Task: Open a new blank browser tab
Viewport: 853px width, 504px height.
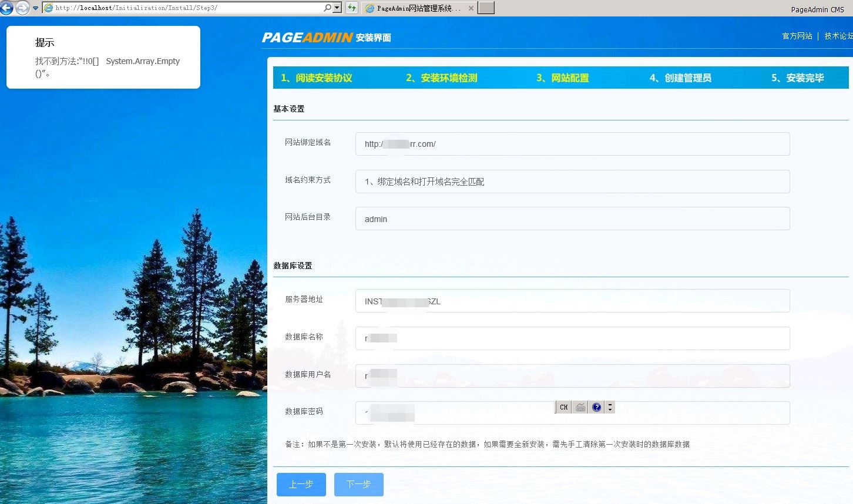Action: pos(486,8)
